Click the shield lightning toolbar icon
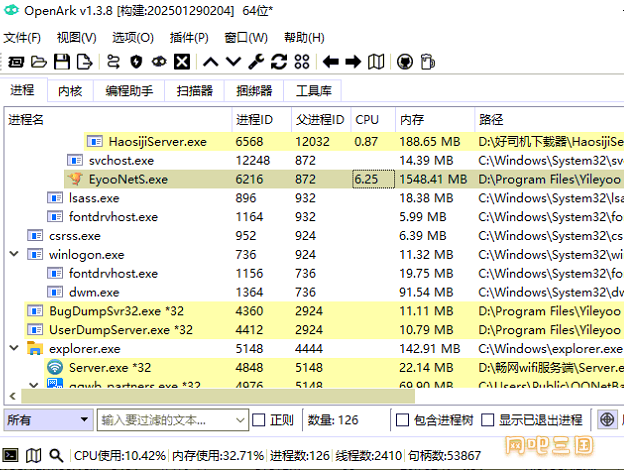Image resolution: width=624 pixels, height=470 pixels. point(136,62)
